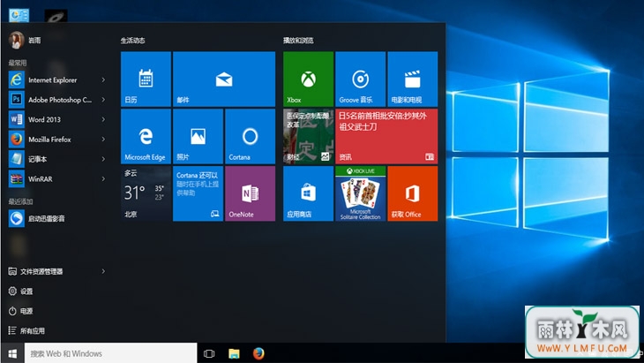Viewport: 644px width, 363px height.
Task: Expand Internet Explorer jump list arrow
Action: point(103,79)
